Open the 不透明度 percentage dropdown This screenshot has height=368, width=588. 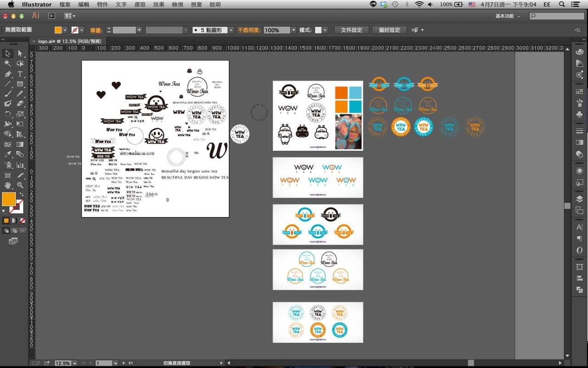click(x=293, y=30)
